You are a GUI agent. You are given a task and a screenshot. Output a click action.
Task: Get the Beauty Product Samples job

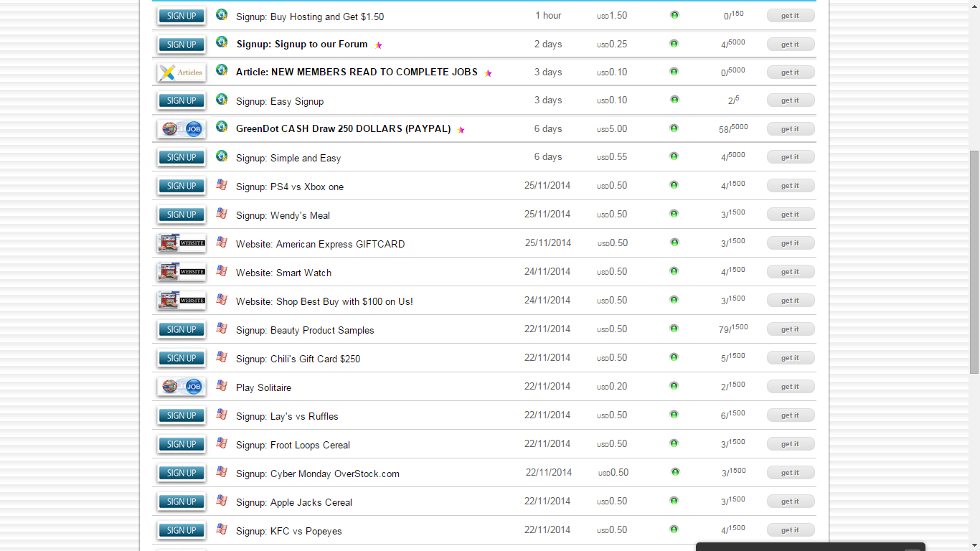click(x=791, y=329)
